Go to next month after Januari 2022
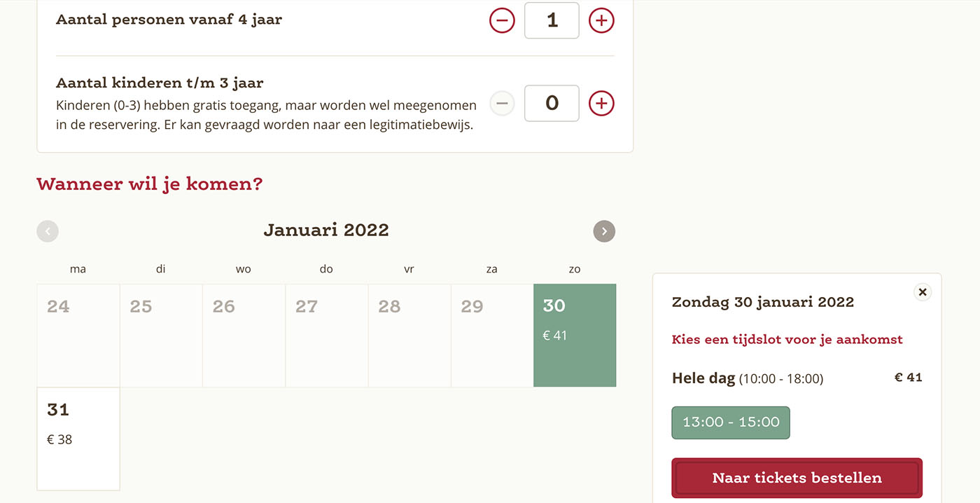 pos(604,231)
